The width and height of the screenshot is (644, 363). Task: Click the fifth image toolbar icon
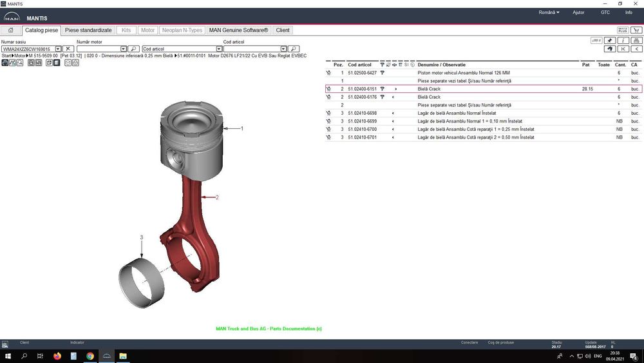[x=39, y=63]
